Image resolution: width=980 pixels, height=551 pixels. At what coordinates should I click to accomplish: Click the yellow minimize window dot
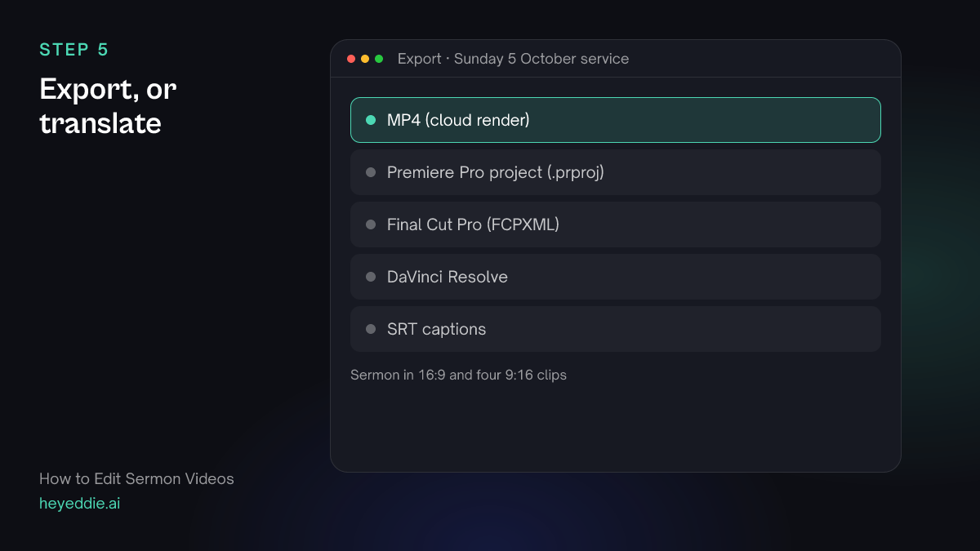tap(365, 59)
